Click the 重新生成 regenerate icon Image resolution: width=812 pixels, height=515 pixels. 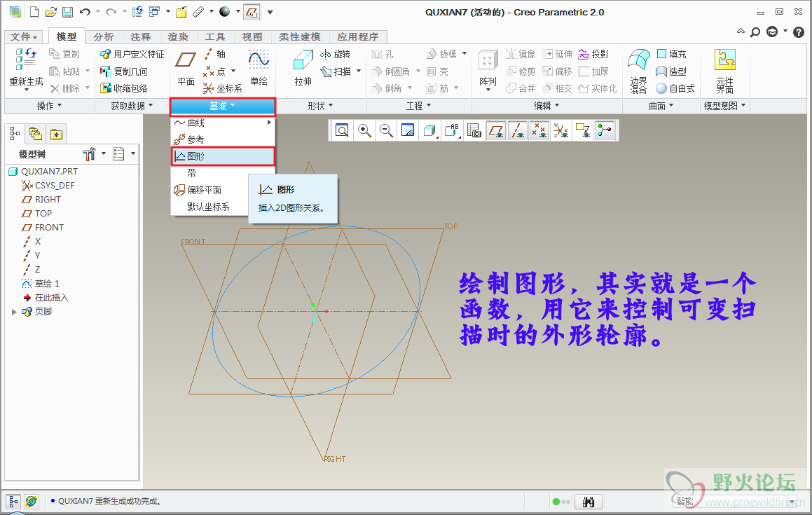[26, 59]
